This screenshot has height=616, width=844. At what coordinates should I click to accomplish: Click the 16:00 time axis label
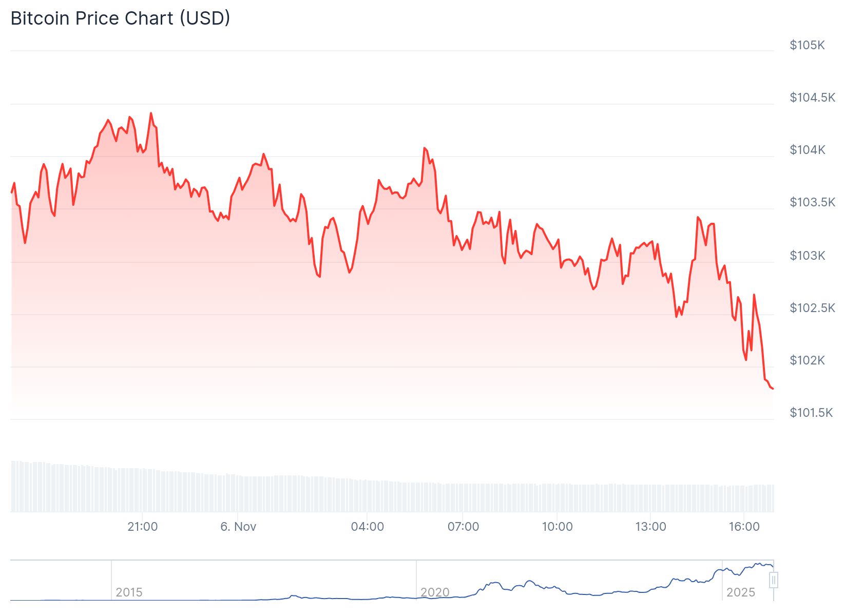[744, 527]
